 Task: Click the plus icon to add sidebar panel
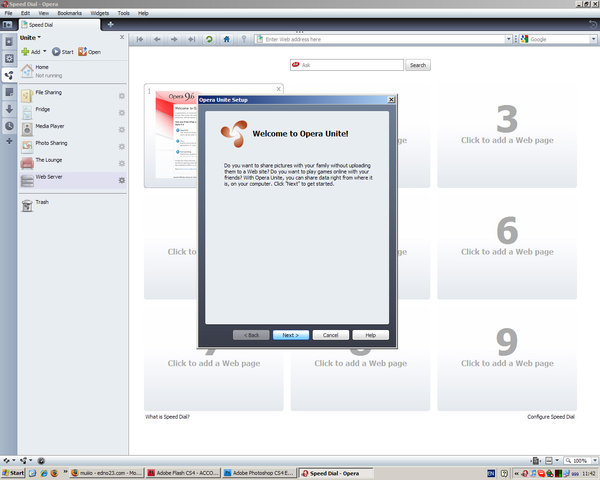tap(9, 141)
